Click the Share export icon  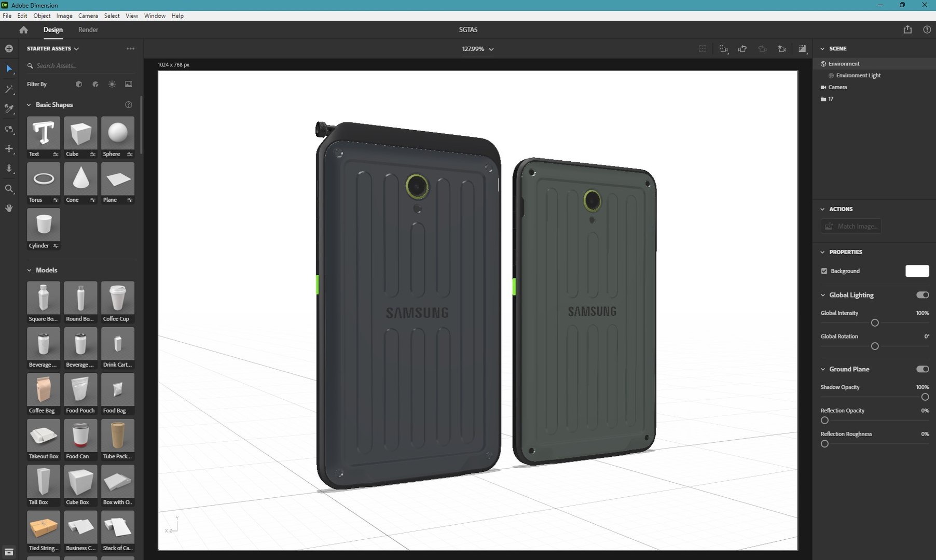tap(907, 30)
